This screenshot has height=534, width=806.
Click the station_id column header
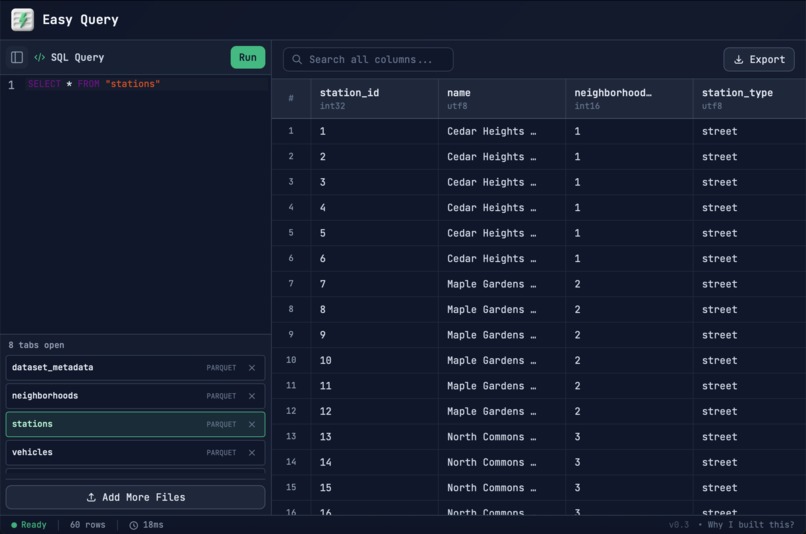[374, 99]
